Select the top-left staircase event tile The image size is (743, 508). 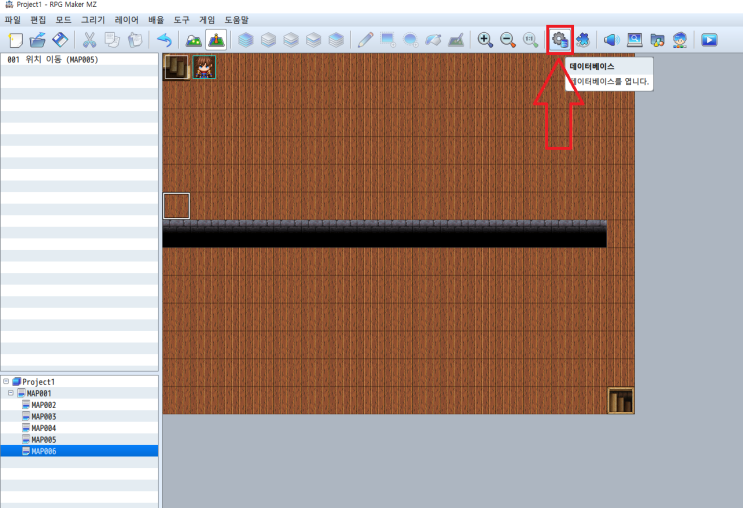click(176, 67)
